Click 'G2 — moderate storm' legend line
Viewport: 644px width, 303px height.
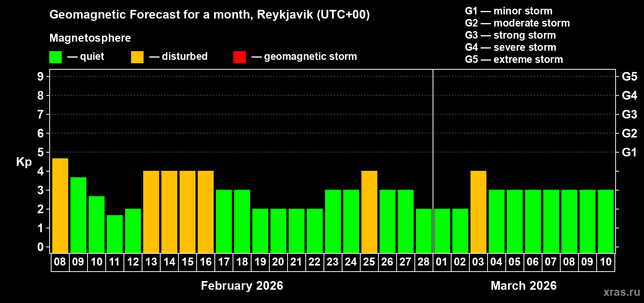(x=517, y=23)
